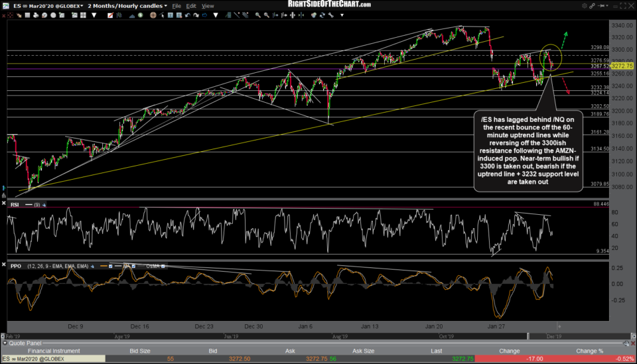Click the -0.52% change percent cell
Viewport: 637px width, 364px height.
tap(590, 359)
